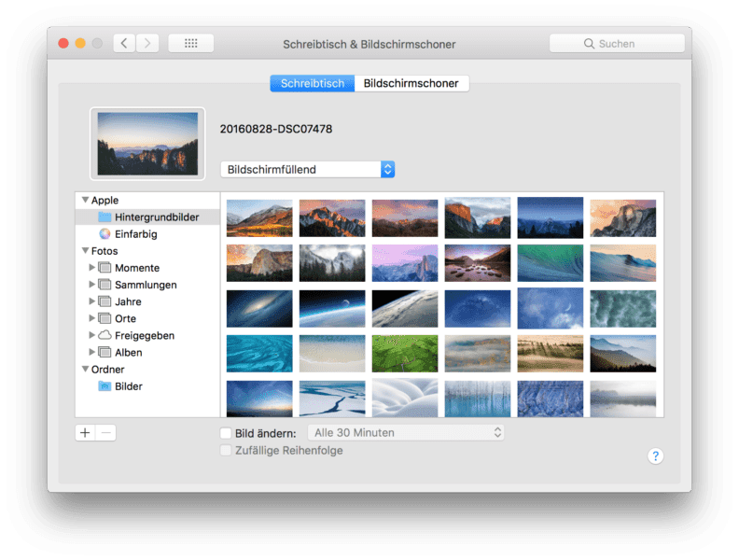
Task: Click the 'Schreibtisch & Bildschirmschoner' window title
Action: click(369, 44)
